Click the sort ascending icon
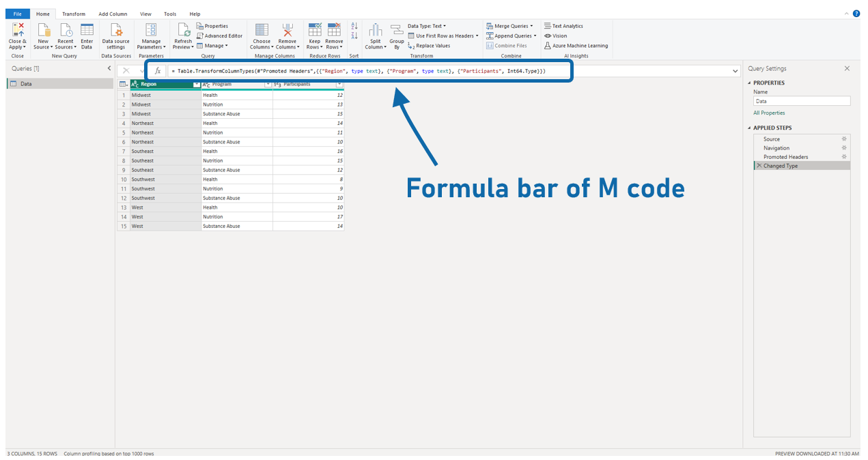 click(354, 27)
